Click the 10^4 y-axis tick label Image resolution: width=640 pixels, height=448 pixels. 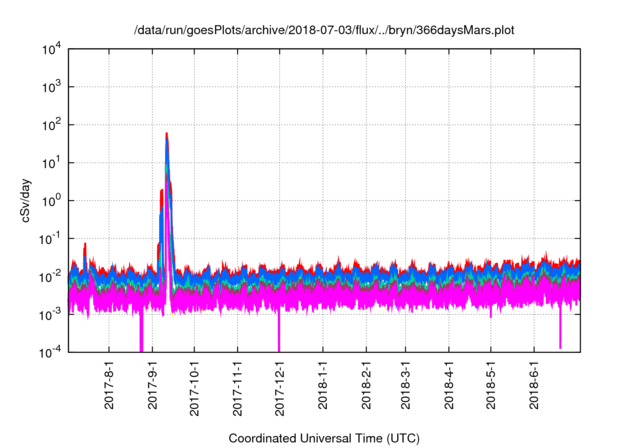pos(52,49)
